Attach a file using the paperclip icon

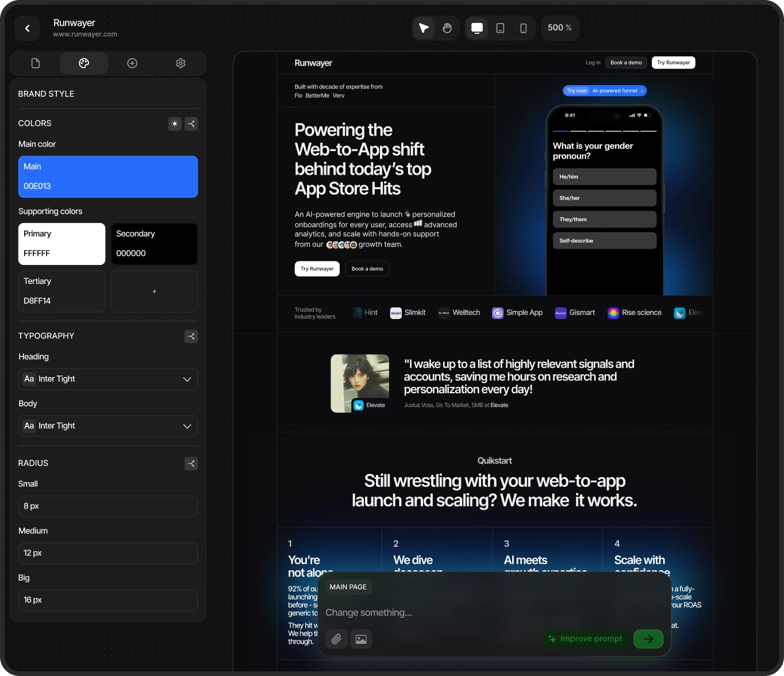[336, 639]
